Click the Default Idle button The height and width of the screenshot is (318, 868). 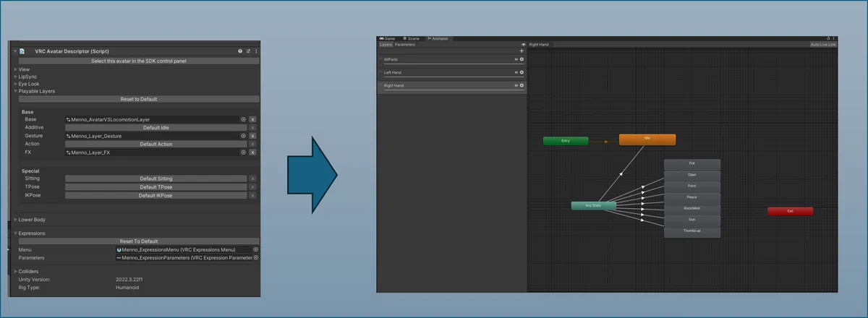coord(156,127)
